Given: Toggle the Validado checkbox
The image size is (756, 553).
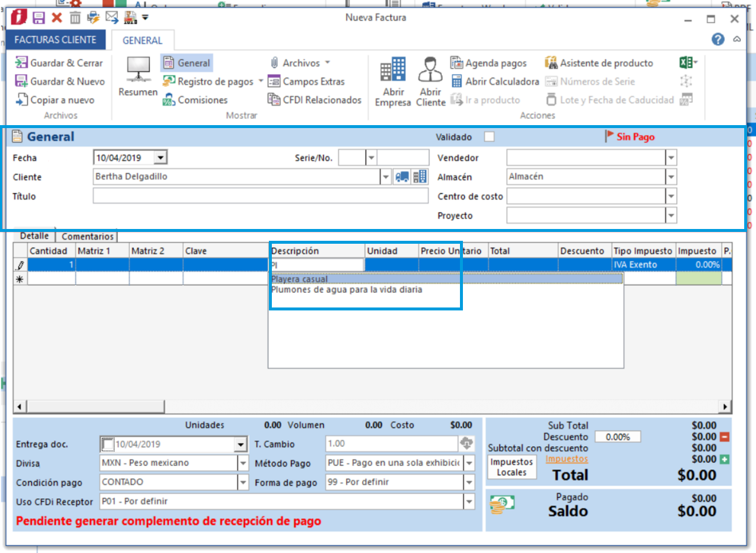Looking at the screenshot, I should (x=489, y=137).
